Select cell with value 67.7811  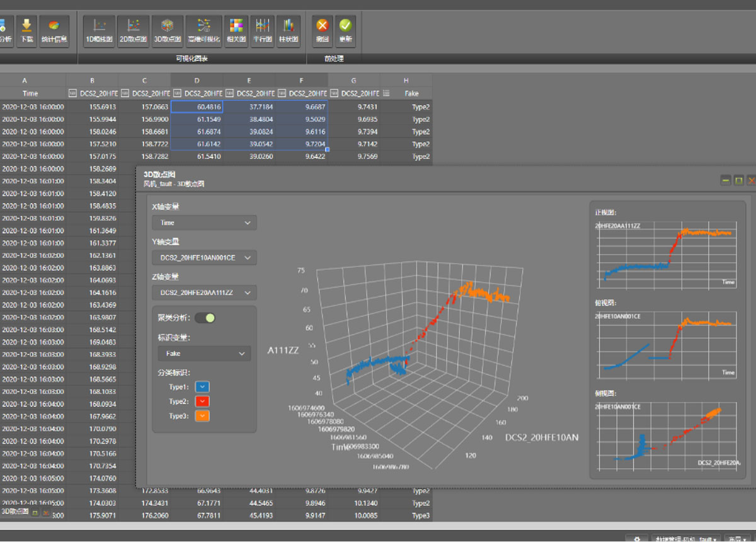(197, 516)
